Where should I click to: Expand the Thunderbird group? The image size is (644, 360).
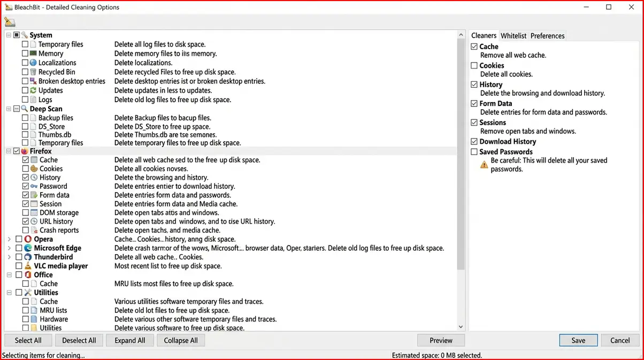[x=9, y=257]
